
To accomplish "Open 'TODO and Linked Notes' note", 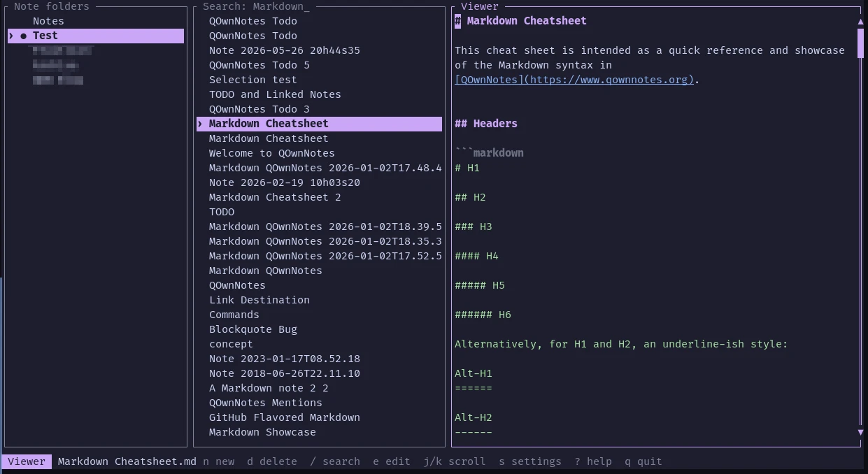I will 275,94.
